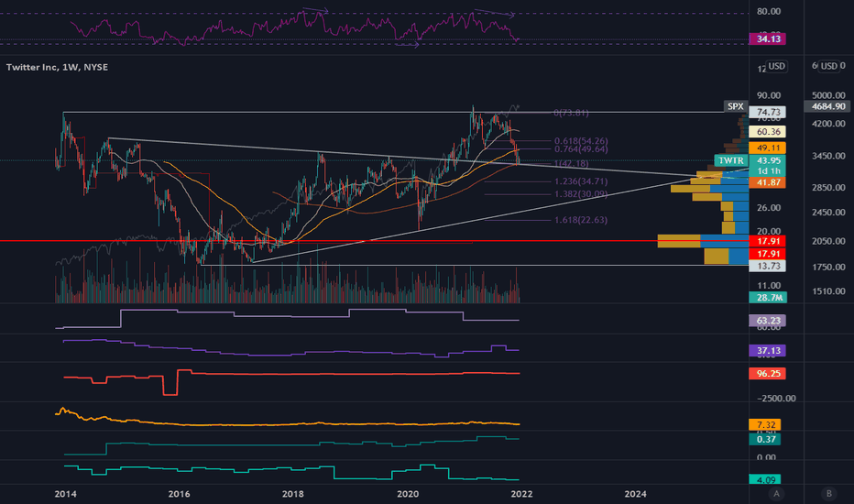Click the 2022 label on the time axis

(521, 494)
